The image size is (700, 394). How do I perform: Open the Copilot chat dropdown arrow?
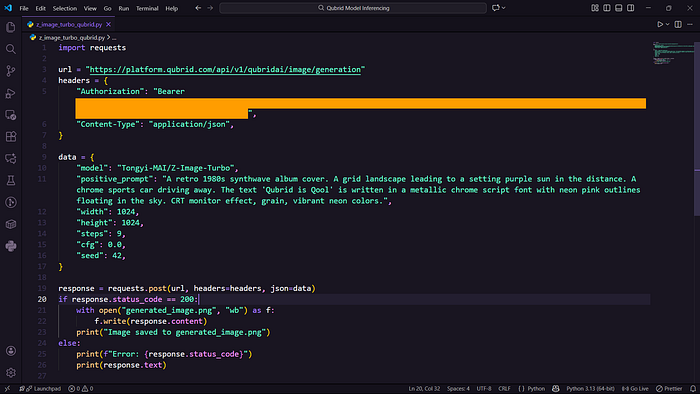(504, 8)
